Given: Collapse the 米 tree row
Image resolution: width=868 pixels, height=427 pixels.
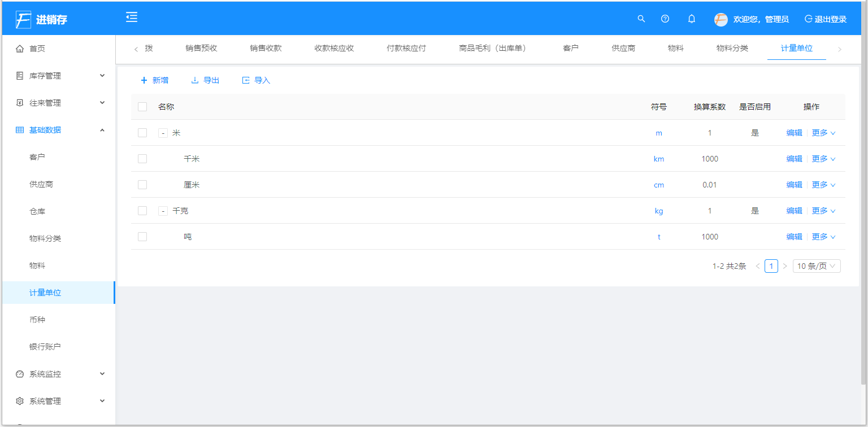Looking at the screenshot, I should pyautogui.click(x=163, y=133).
